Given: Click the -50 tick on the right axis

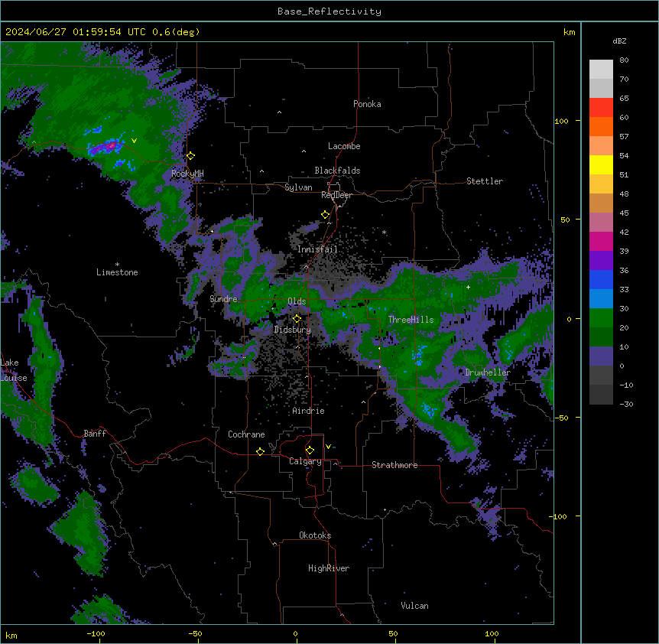Looking at the screenshot, I should 561,418.
